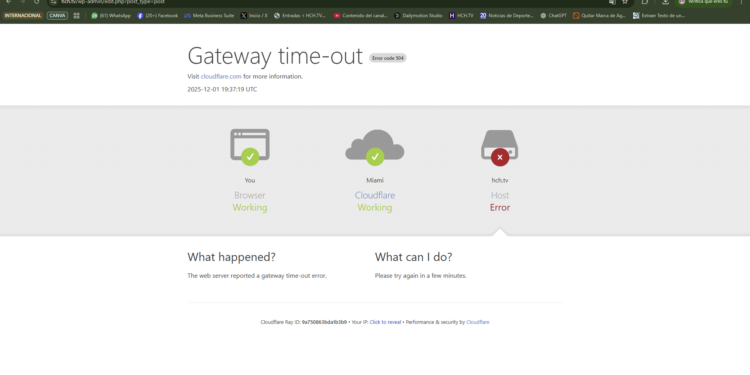This screenshot has height=375, width=750.
Task: Click the 2025-12-01 19:37:19 UTC timestamp
Action: pyautogui.click(x=222, y=89)
